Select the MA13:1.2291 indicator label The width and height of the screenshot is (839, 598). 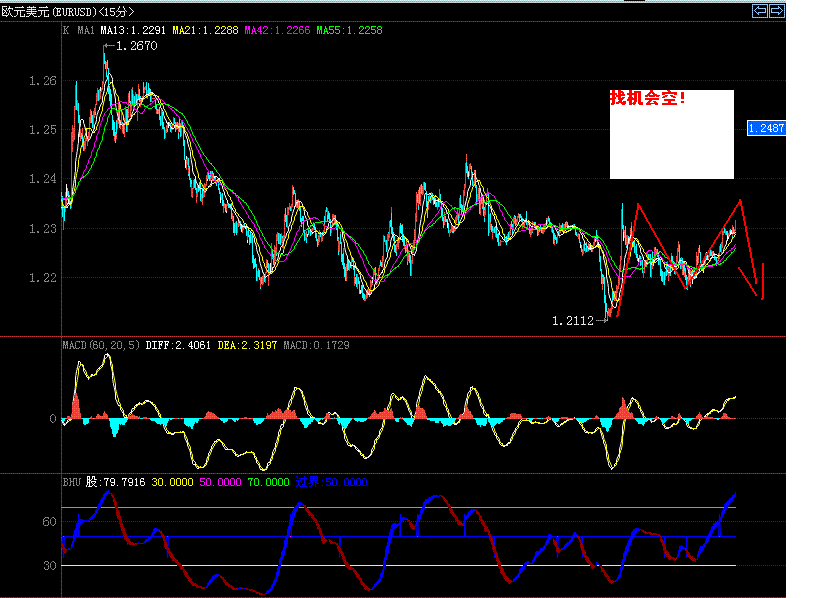pos(133,30)
